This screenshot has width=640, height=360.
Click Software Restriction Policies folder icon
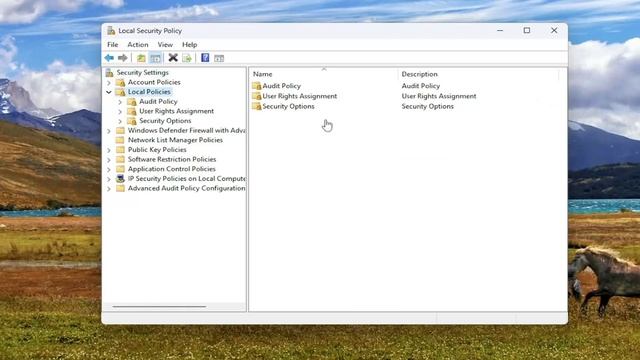(x=120, y=159)
